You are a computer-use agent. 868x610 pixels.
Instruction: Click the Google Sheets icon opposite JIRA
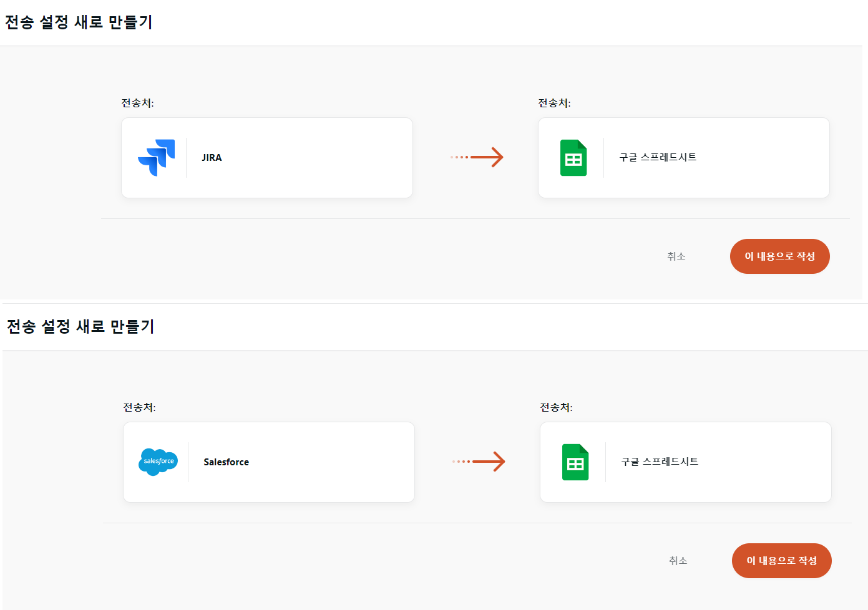click(x=573, y=158)
